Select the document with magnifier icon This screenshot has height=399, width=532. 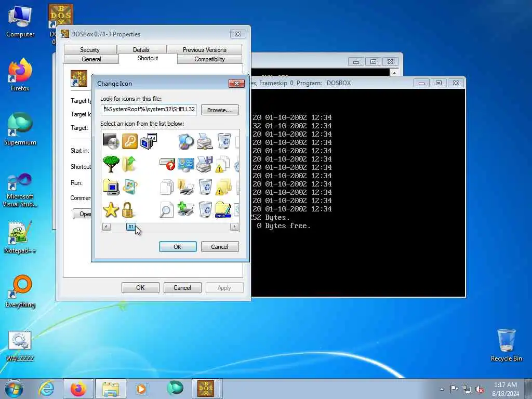pyautogui.click(x=167, y=210)
